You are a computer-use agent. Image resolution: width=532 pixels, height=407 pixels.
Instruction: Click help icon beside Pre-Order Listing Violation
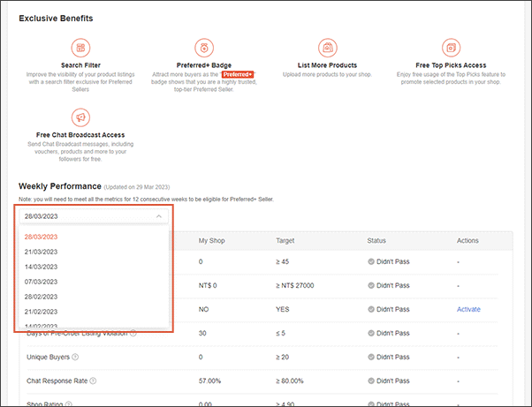click(133, 333)
